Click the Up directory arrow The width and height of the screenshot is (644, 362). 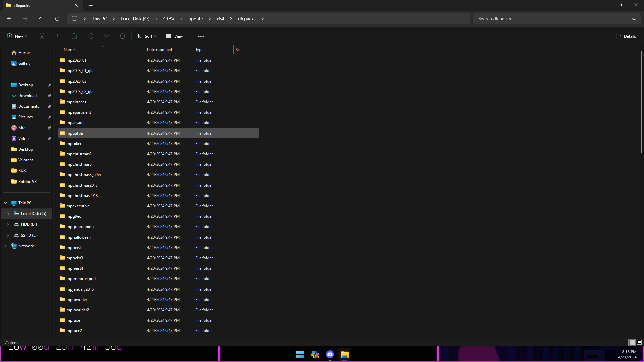pos(41,19)
